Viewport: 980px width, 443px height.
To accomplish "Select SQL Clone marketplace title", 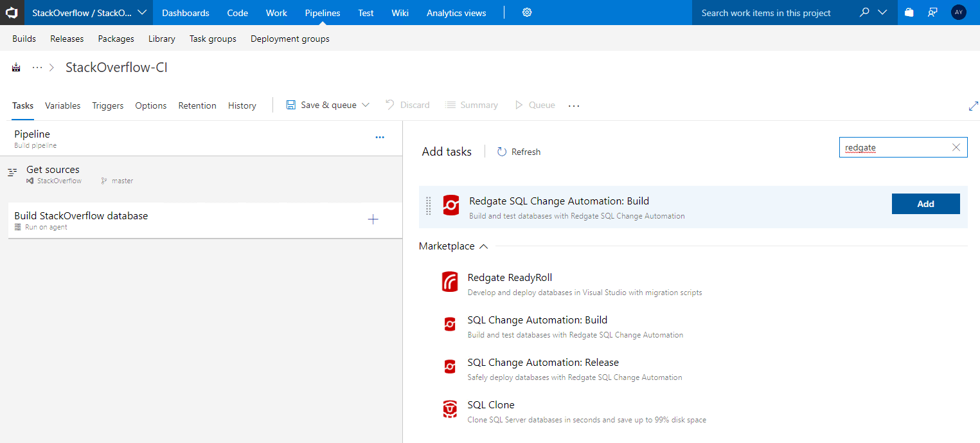I will pyautogui.click(x=491, y=405).
